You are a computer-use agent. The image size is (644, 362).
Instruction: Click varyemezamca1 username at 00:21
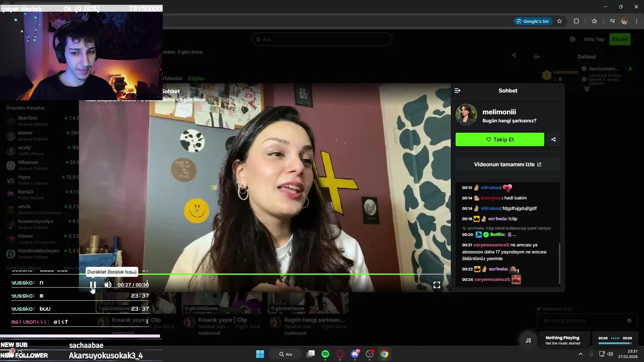click(491, 245)
